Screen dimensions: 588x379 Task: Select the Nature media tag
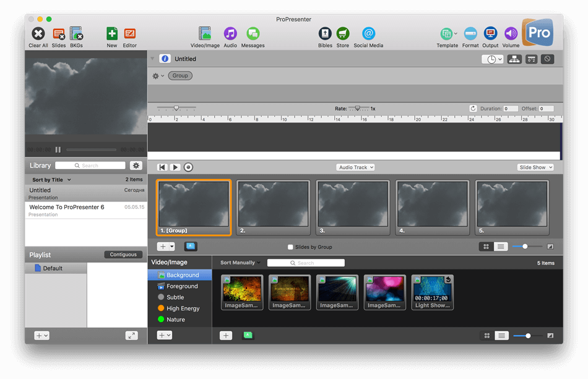click(180, 320)
